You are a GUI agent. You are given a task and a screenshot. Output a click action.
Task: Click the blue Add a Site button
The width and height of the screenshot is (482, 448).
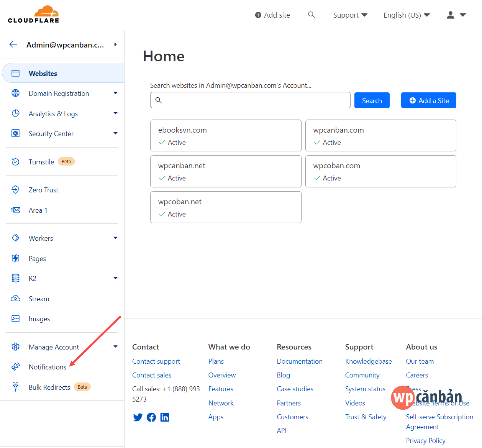click(x=428, y=100)
